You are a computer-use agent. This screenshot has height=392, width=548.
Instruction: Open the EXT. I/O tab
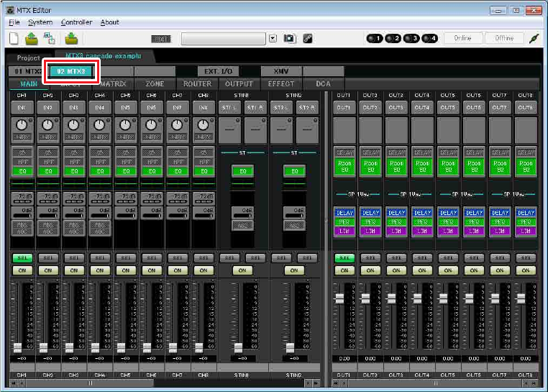219,71
